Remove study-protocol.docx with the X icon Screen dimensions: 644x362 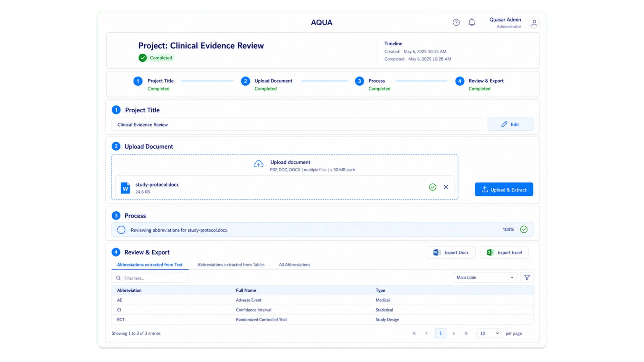(x=446, y=187)
